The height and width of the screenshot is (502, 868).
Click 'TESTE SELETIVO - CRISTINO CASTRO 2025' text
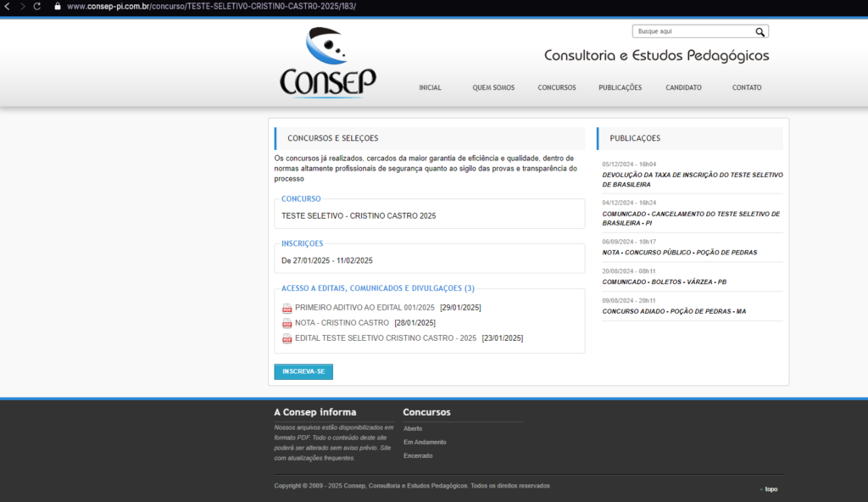click(x=359, y=215)
